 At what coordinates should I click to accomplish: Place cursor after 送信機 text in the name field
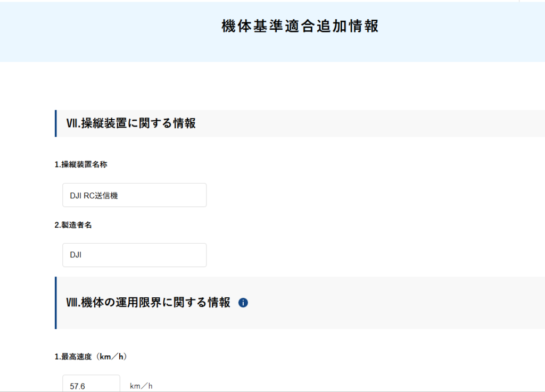(x=119, y=196)
